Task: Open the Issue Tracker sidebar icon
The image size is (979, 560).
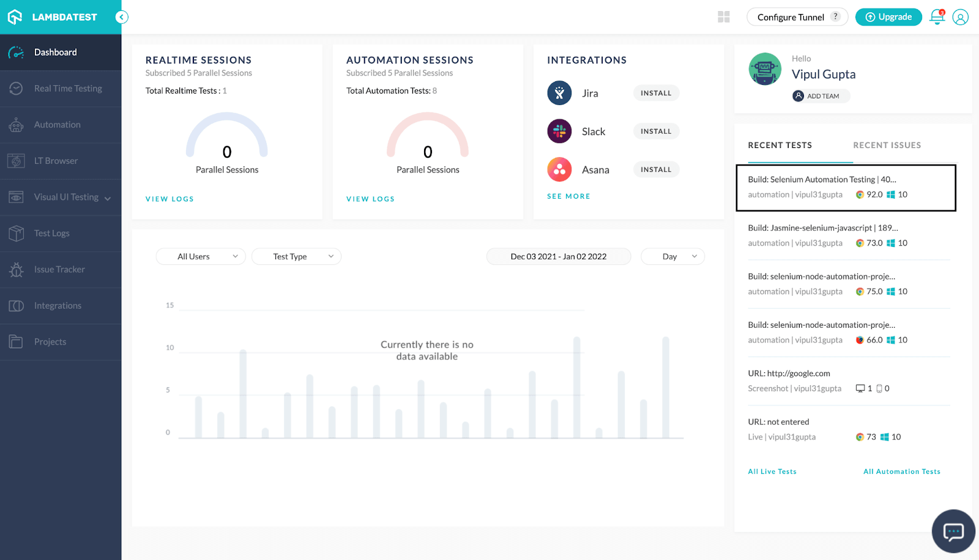Action: coord(17,269)
